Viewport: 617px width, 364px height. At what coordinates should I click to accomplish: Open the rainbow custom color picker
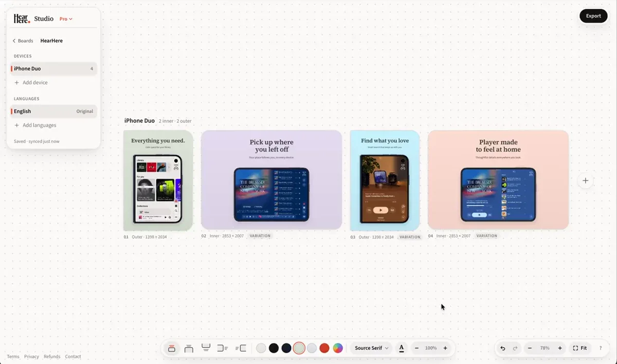point(338,348)
